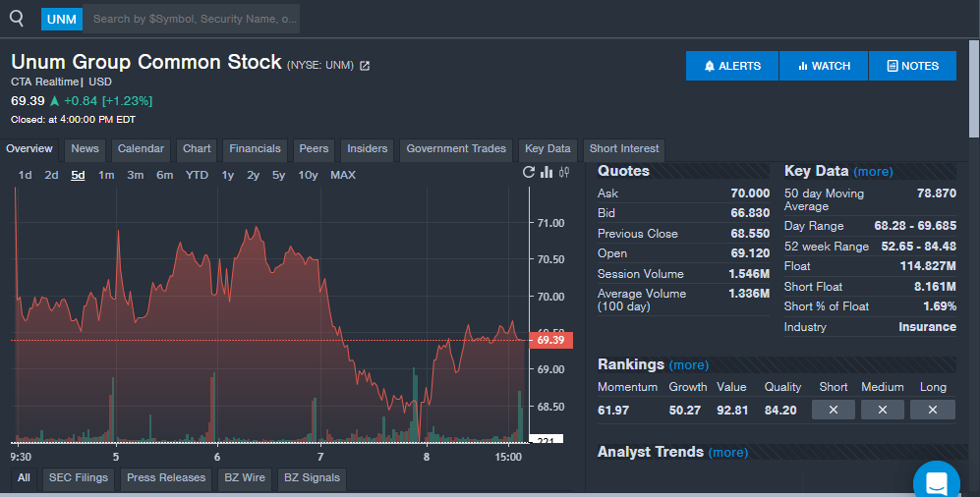The image size is (980, 497).
Task: Click the chart refresh icon
Action: pyautogui.click(x=529, y=172)
